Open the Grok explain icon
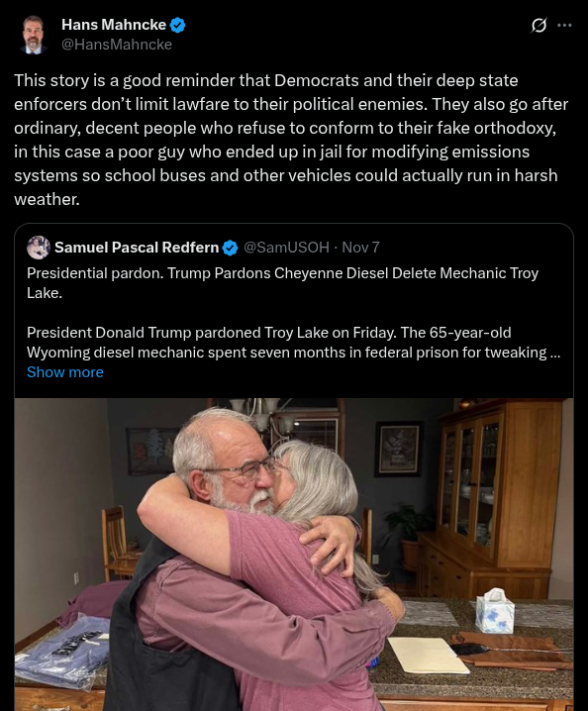The height and width of the screenshot is (711, 588). 539,26
